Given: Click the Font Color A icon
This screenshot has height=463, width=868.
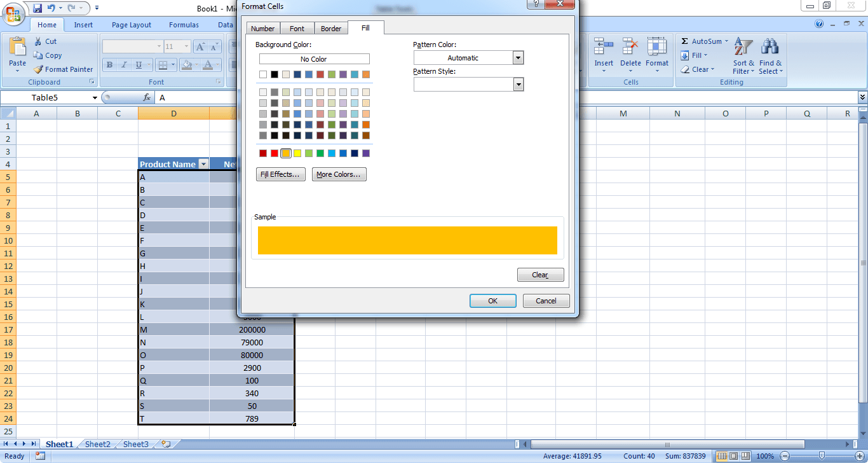Looking at the screenshot, I should [208, 64].
